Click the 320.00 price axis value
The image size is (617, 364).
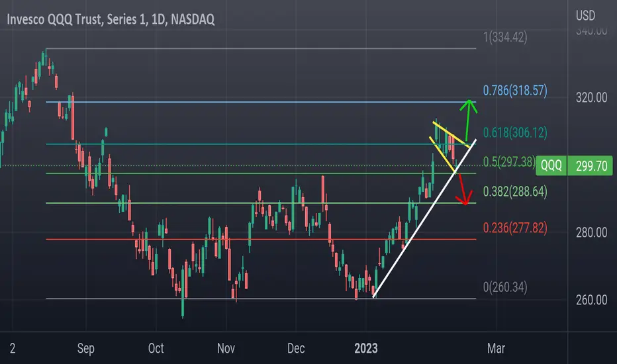point(591,97)
